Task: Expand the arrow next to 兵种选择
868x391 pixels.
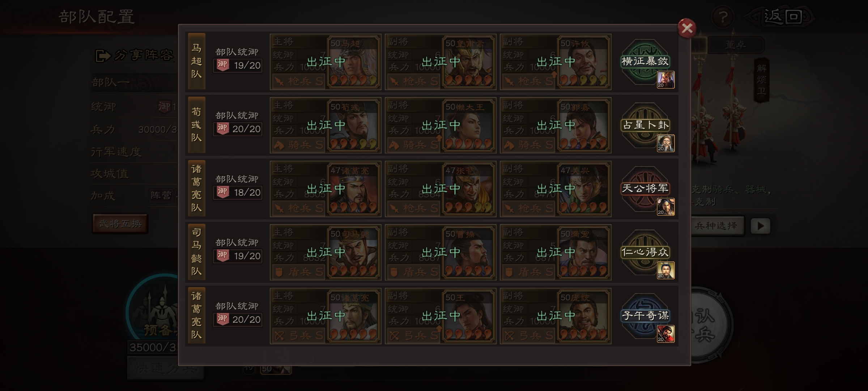Action: (x=760, y=226)
